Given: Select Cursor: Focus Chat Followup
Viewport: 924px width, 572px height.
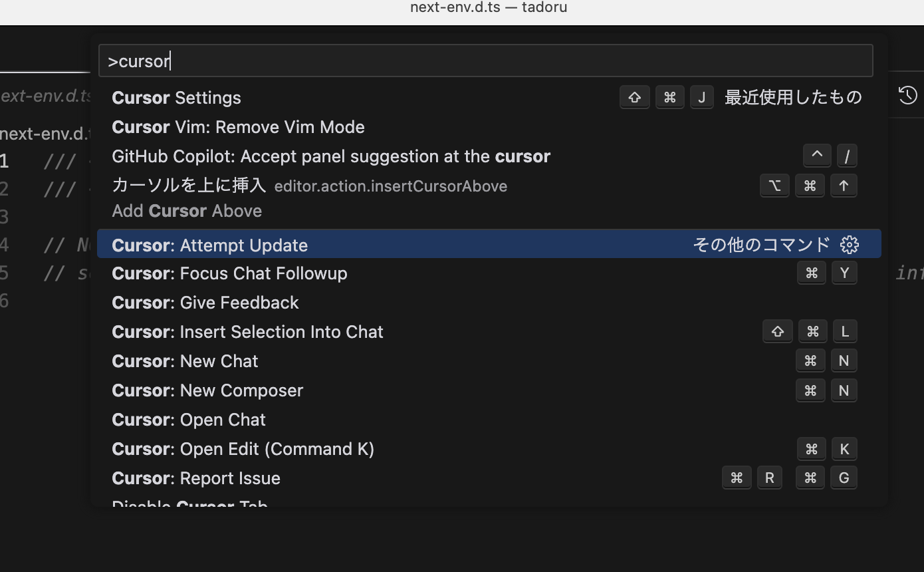Looking at the screenshot, I should tap(229, 273).
